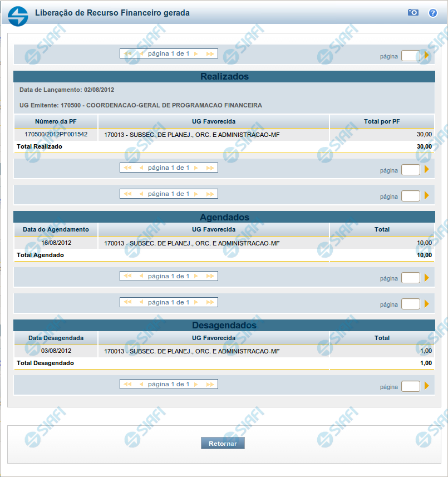This screenshot has width=448, height=477.
Task: Select PF number 170500/2012PF001542
Action: pos(56,134)
